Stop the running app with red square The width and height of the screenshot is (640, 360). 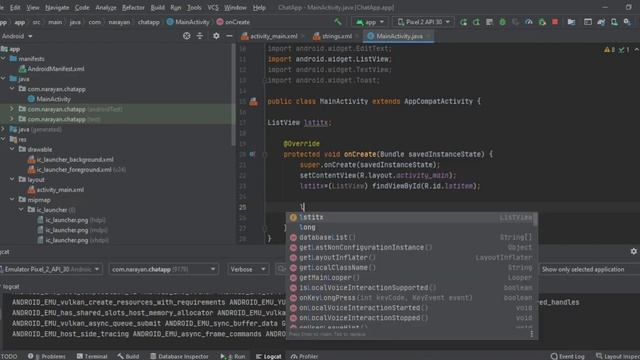pos(555,22)
